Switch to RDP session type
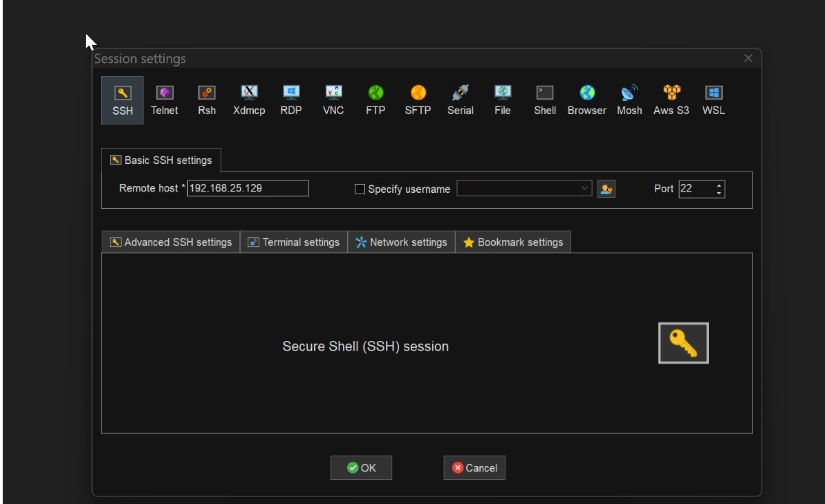Viewport: 825px width, 504px height. click(291, 100)
